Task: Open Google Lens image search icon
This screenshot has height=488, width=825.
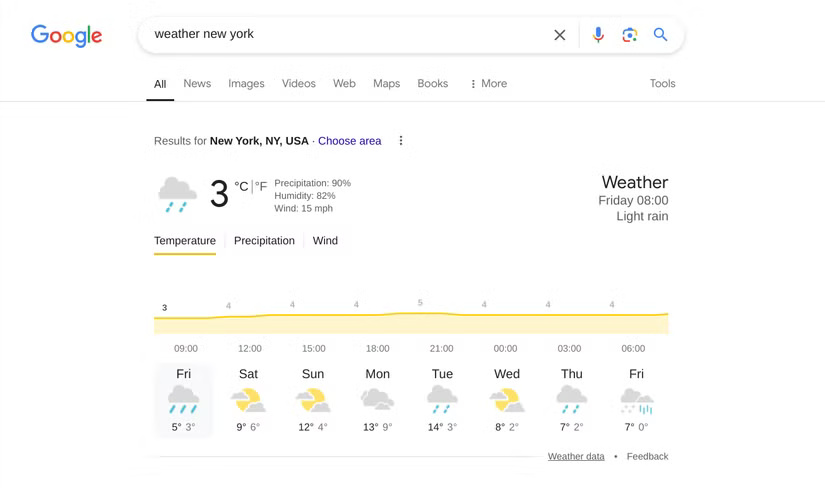Action: point(629,35)
